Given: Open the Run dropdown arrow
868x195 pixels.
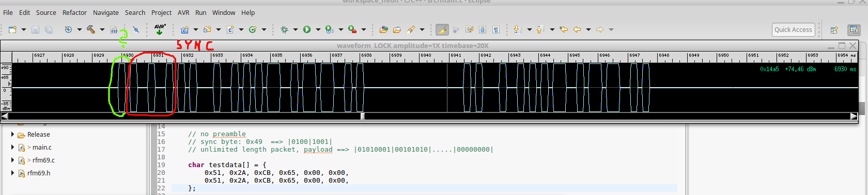Looking at the screenshot, I should (318, 29).
